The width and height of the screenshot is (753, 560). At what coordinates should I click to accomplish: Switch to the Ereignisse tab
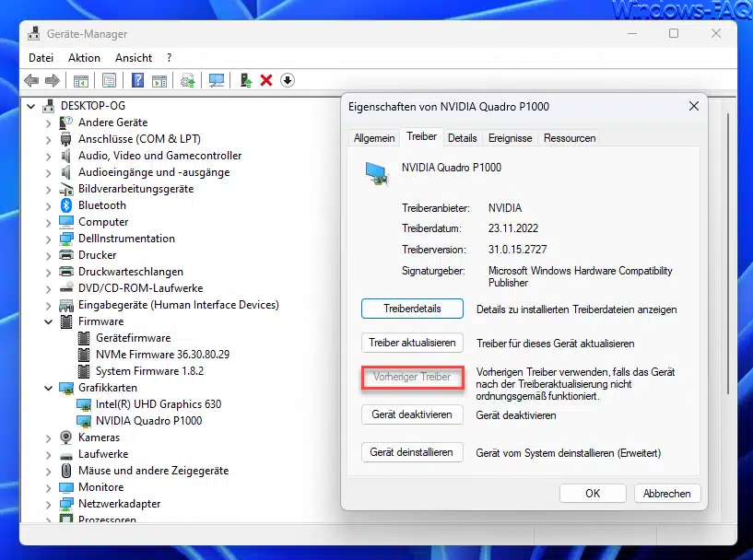click(510, 138)
